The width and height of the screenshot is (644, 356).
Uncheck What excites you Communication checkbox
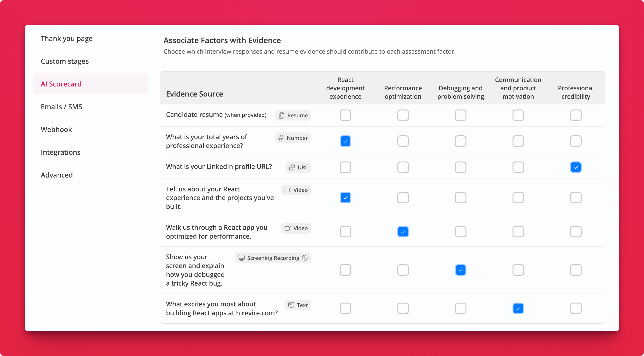(518, 309)
